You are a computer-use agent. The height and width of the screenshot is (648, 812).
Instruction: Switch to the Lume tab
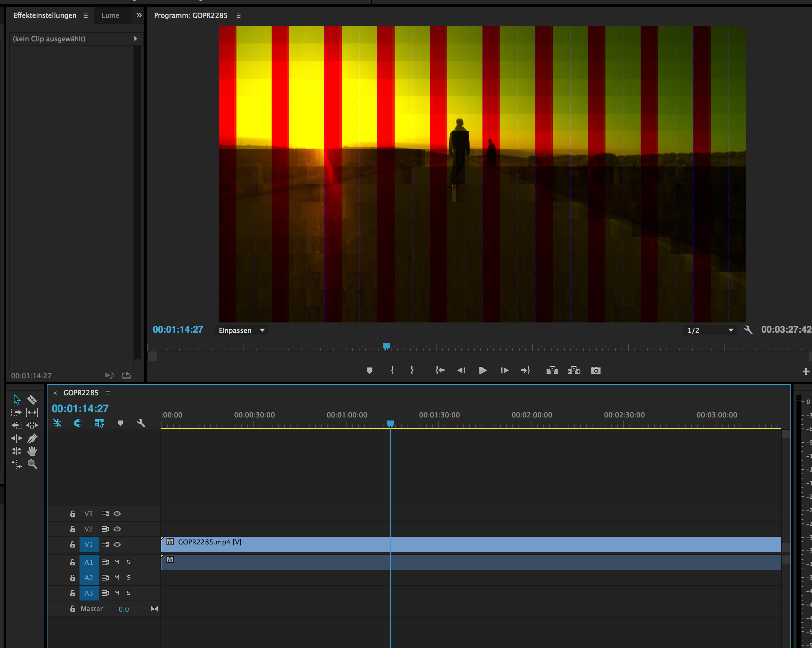point(110,15)
